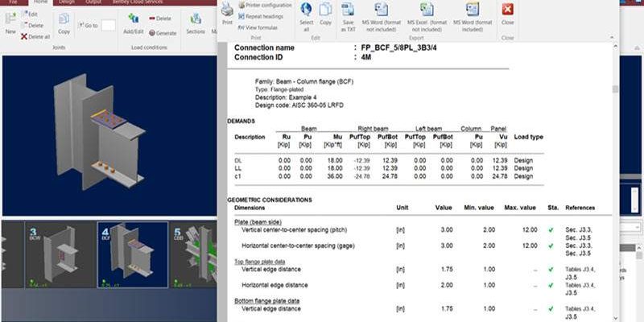
Task: Export to MS Excel format not included
Action: tap(427, 16)
